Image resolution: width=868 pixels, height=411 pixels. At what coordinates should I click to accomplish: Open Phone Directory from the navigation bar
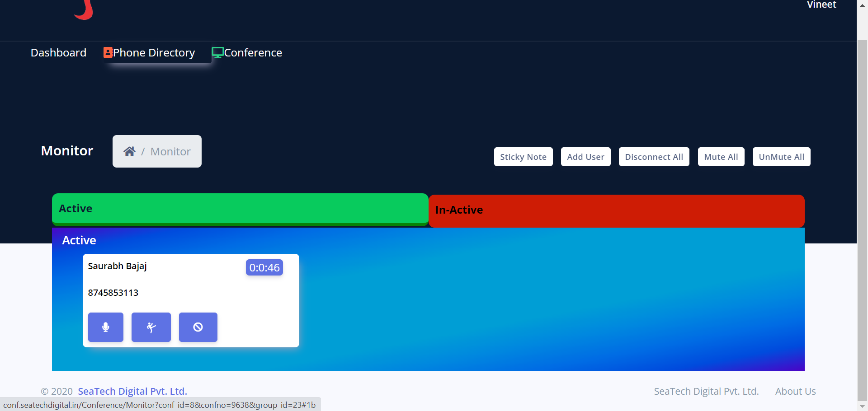149,53
